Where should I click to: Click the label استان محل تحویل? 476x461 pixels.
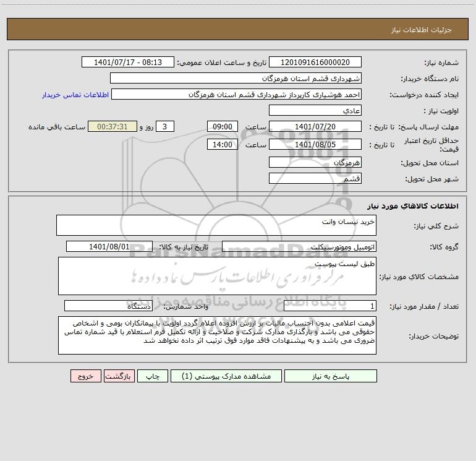point(430,163)
